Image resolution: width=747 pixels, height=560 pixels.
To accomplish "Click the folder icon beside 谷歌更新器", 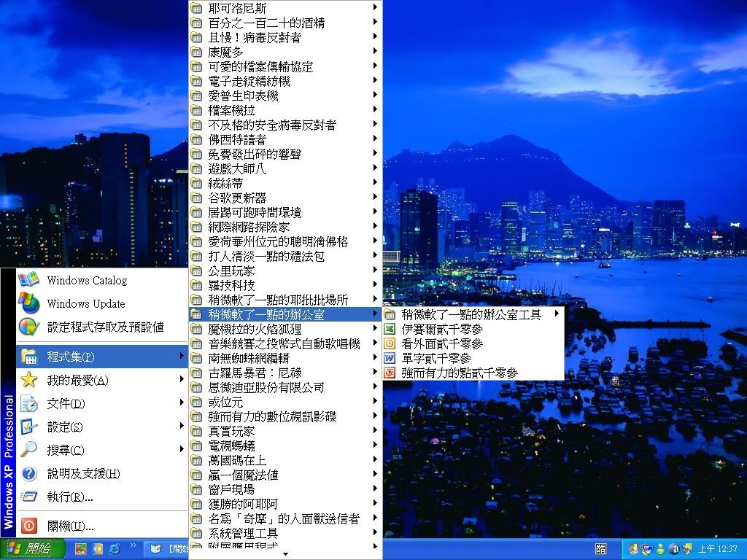I will click(196, 198).
